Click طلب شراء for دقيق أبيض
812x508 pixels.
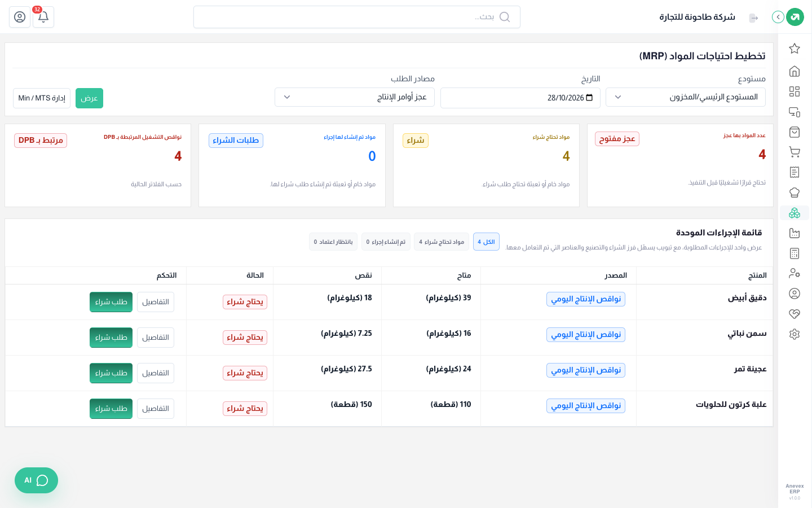[x=111, y=302]
